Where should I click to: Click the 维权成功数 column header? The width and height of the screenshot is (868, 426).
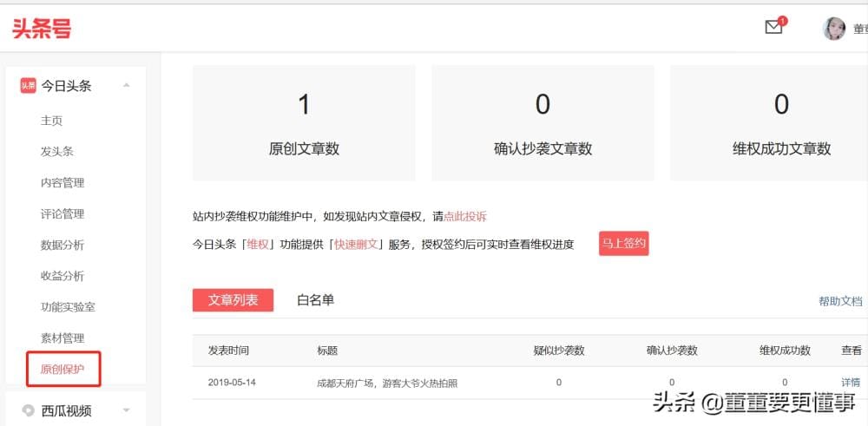coord(785,351)
